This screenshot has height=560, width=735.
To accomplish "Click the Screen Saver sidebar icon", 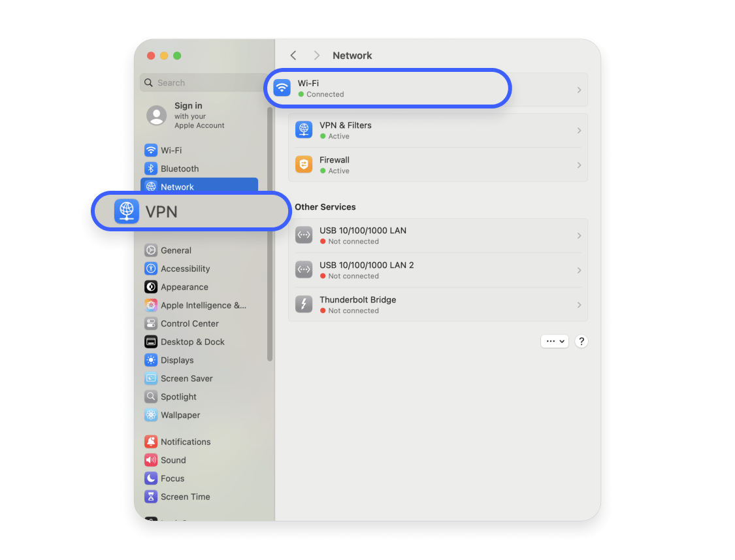I will (x=151, y=378).
